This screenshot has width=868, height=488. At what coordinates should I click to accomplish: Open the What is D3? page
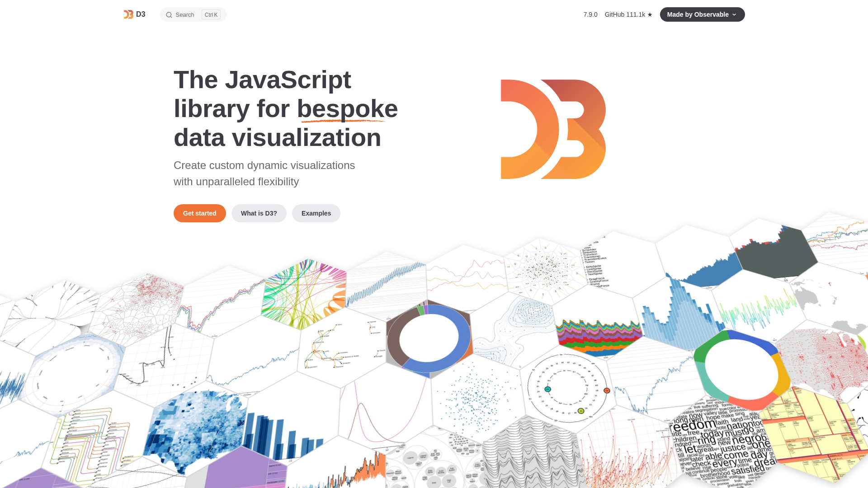(259, 213)
